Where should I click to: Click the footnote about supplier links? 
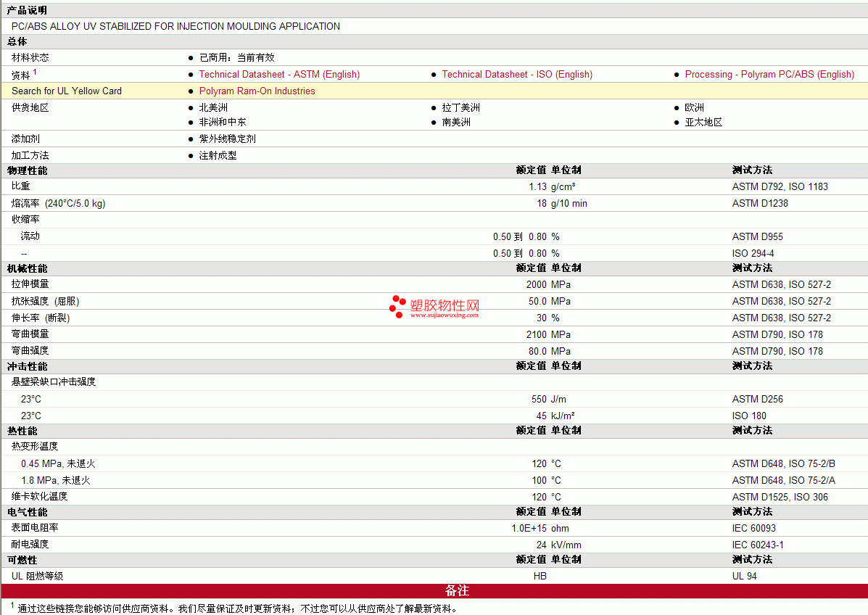235,608
